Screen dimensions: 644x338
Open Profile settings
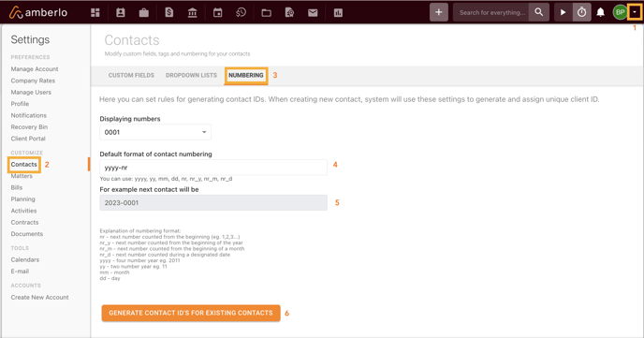20,104
